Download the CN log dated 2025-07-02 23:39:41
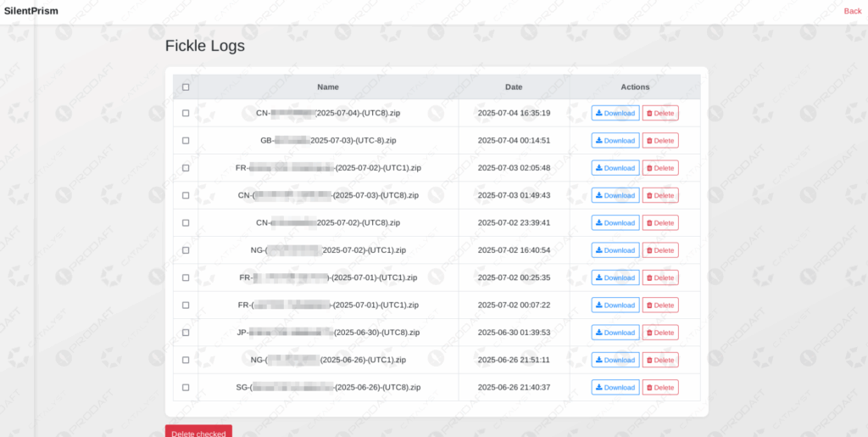Viewport: 868px width, 437px height. tap(615, 222)
